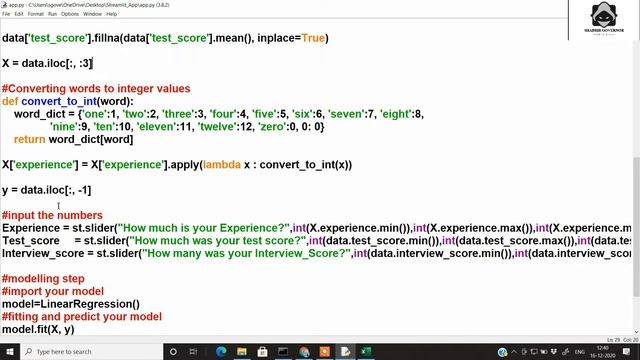Image resolution: width=640 pixels, height=360 pixels.
Task: Click the 'nine':9 dictionary entry
Action: pyautogui.click(x=69, y=127)
